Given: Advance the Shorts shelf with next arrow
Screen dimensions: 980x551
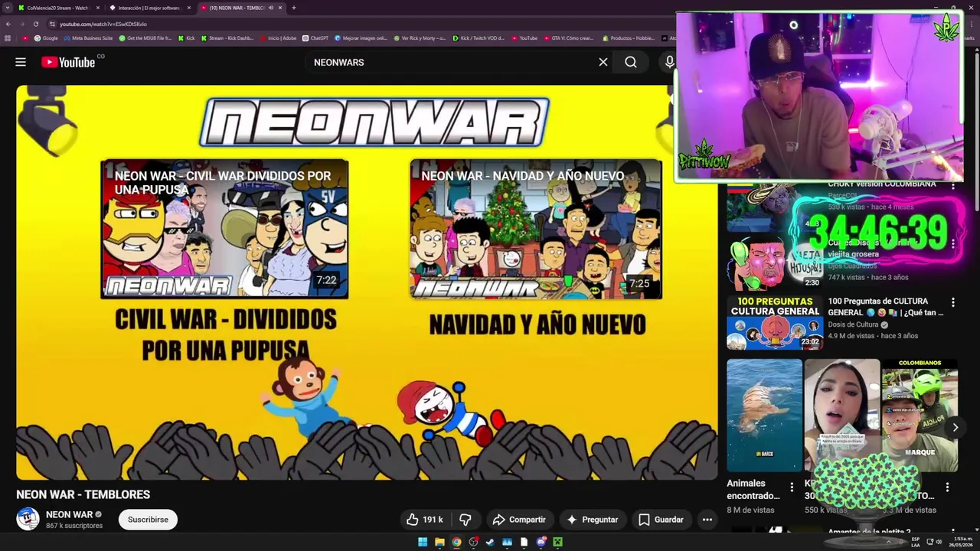Looking at the screenshot, I should click(x=955, y=428).
